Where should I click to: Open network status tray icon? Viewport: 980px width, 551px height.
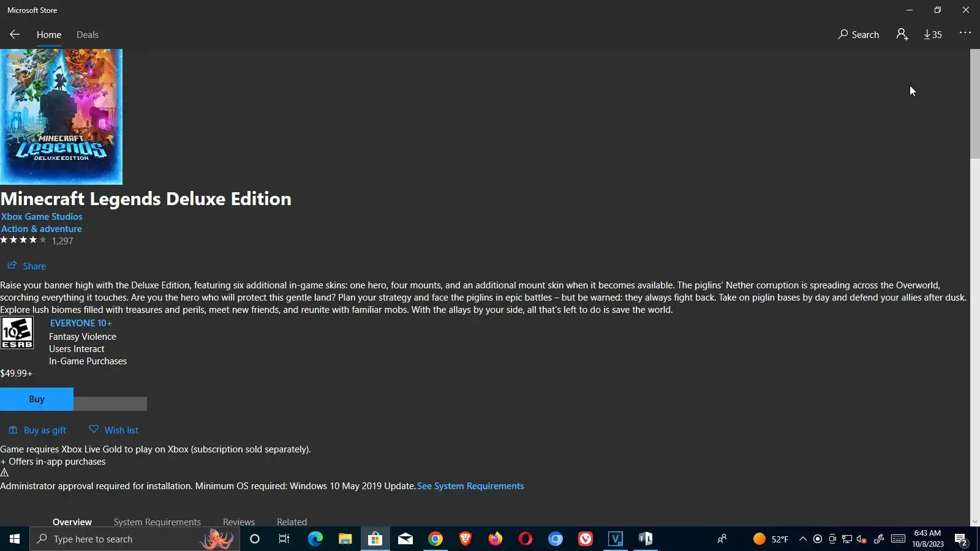pos(847,539)
